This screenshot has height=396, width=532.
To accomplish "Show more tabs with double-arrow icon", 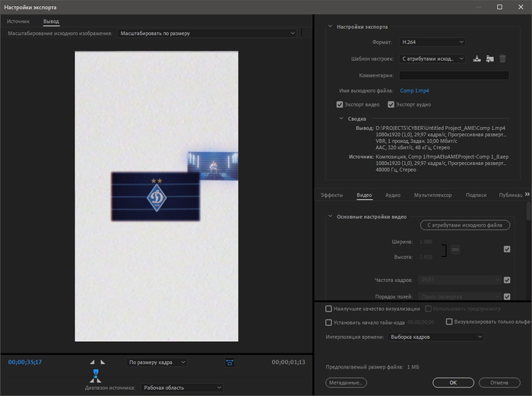I will (527, 195).
